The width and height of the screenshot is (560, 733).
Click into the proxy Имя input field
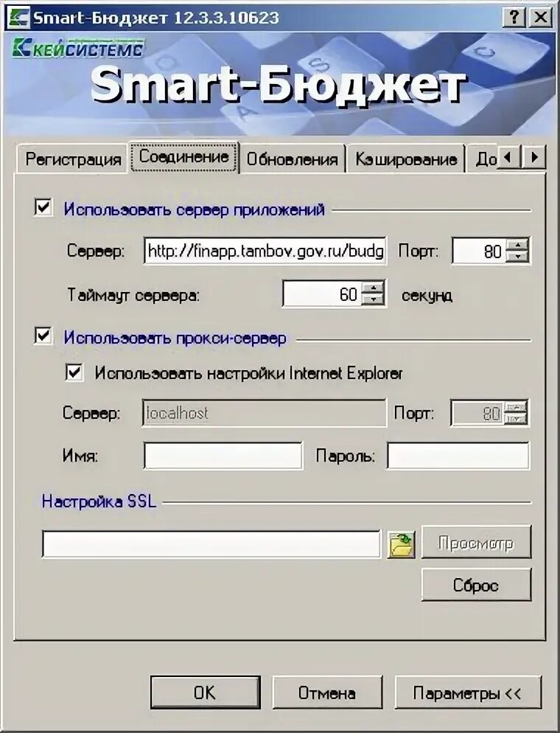[x=223, y=455]
